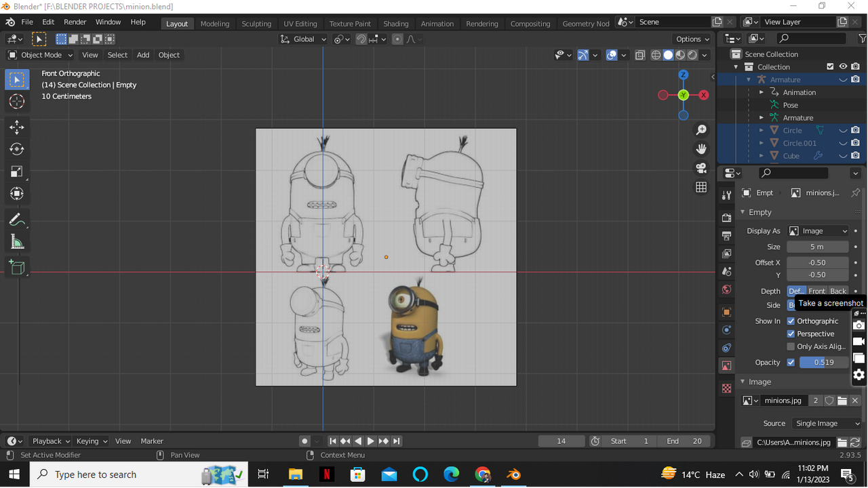The width and height of the screenshot is (868, 488).
Task: Toggle camera view icon in viewport
Action: coord(701,168)
